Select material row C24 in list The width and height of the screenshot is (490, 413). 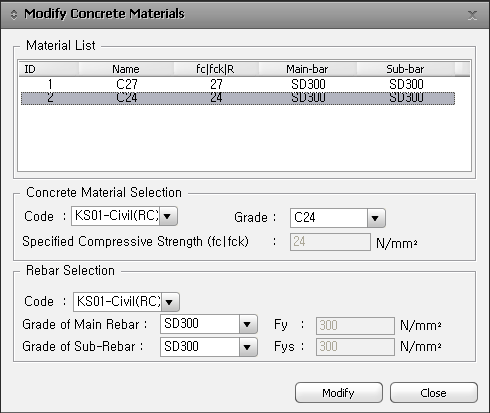(x=238, y=98)
